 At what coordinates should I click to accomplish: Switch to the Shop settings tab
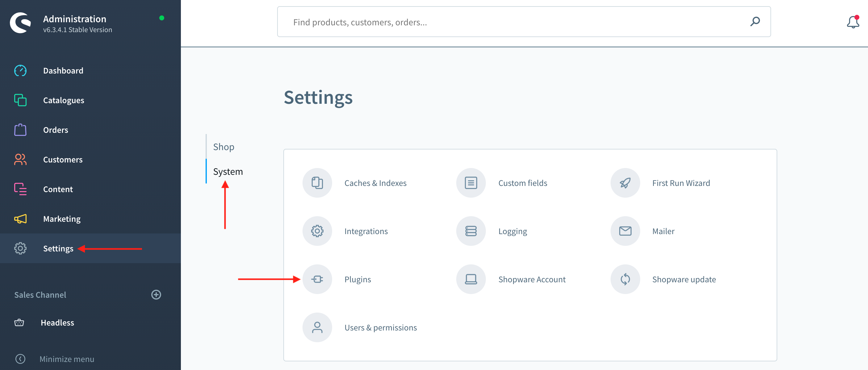(223, 147)
